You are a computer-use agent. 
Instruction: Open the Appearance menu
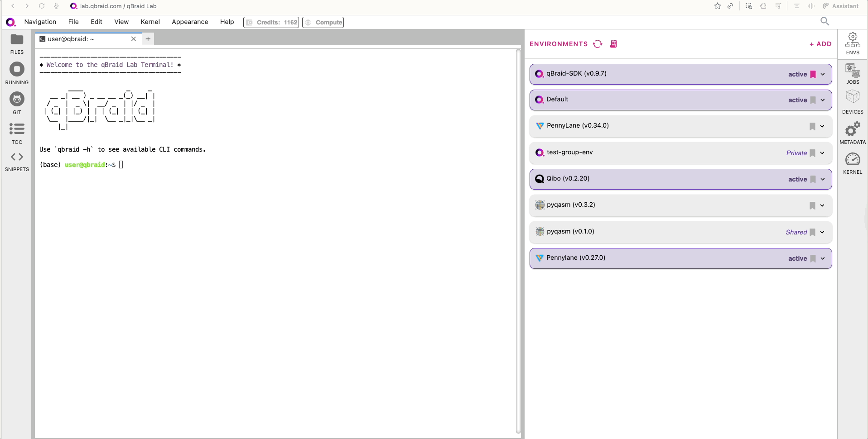[190, 22]
